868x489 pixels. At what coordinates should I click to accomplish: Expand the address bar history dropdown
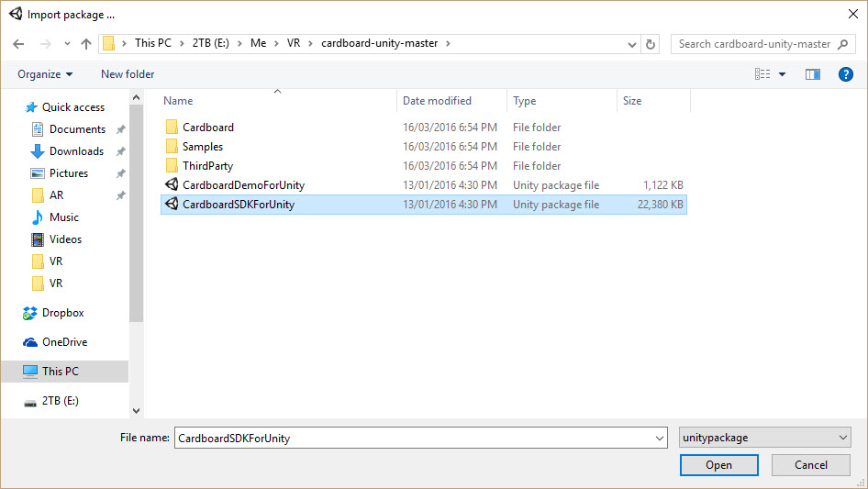[632, 44]
